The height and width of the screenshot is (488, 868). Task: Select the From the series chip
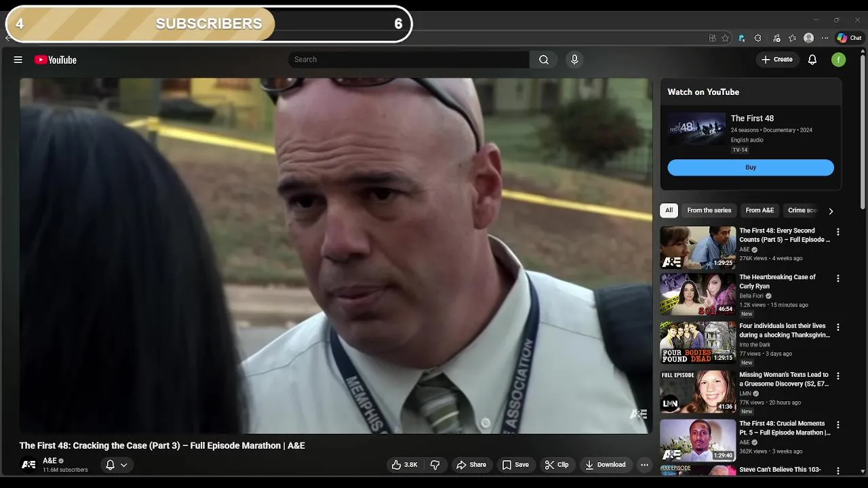[709, 210]
